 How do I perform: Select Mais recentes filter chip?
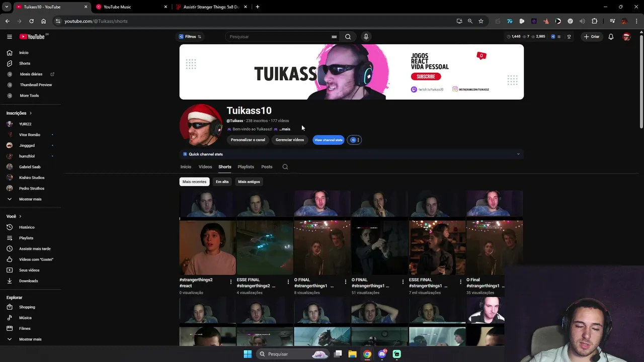tap(194, 182)
